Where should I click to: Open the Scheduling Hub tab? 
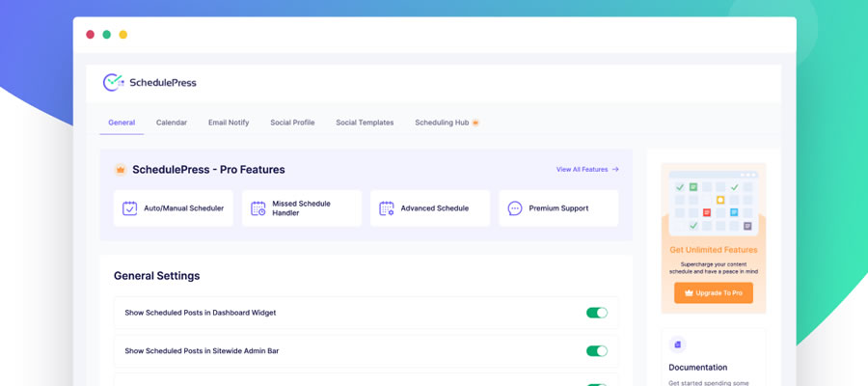click(x=447, y=123)
